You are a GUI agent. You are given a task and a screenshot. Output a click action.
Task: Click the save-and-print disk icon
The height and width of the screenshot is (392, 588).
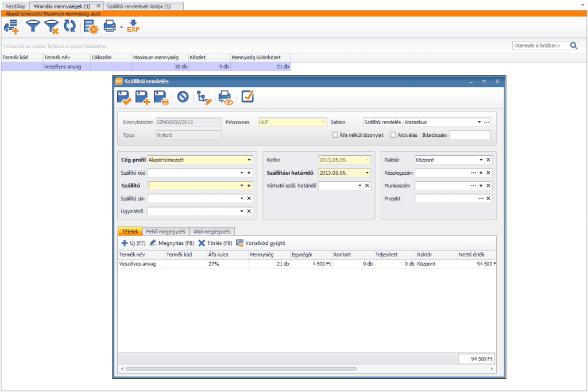pyautogui.click(x=161, y=97)
